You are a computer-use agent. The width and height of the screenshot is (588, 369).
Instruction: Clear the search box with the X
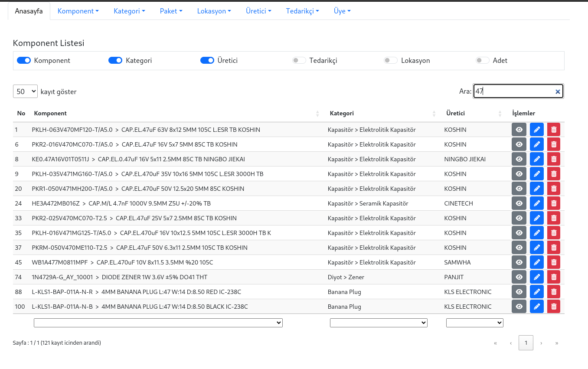coord(558,91)
